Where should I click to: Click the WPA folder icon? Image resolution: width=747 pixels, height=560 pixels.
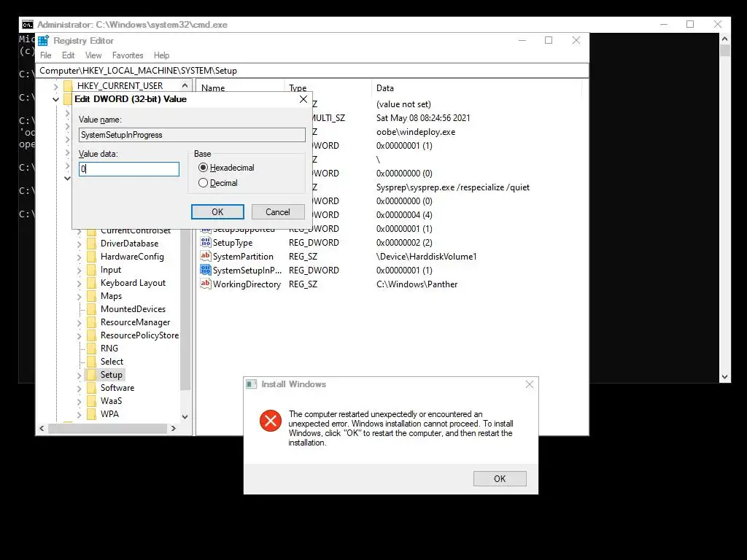[91, 414]
